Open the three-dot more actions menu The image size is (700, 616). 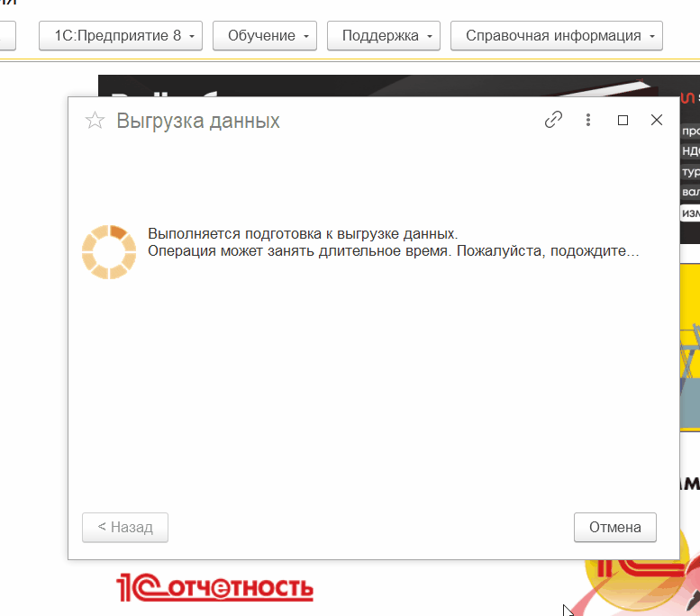(588, 120)
